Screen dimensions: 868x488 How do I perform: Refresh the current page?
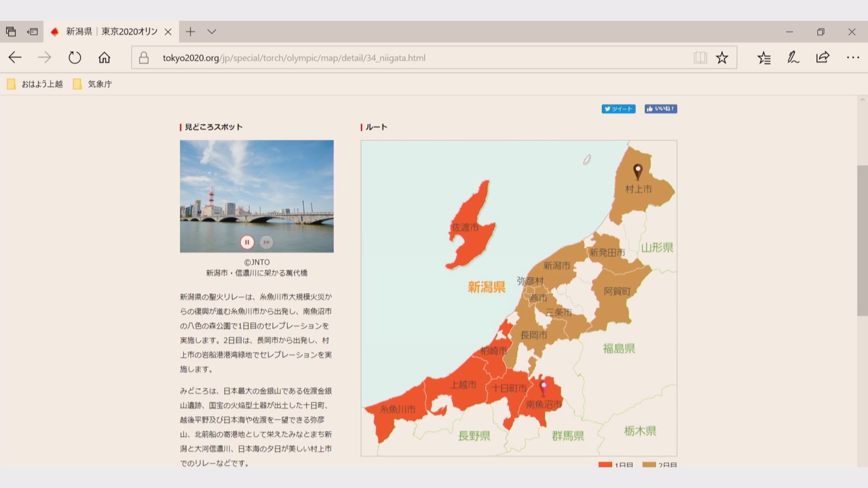point(75,57)
